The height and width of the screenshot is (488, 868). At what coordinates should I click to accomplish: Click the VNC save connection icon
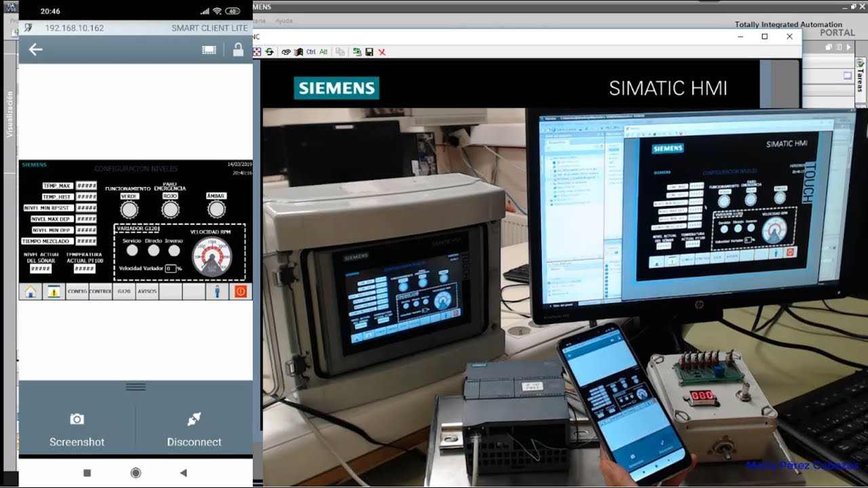[x=369, y=52]
